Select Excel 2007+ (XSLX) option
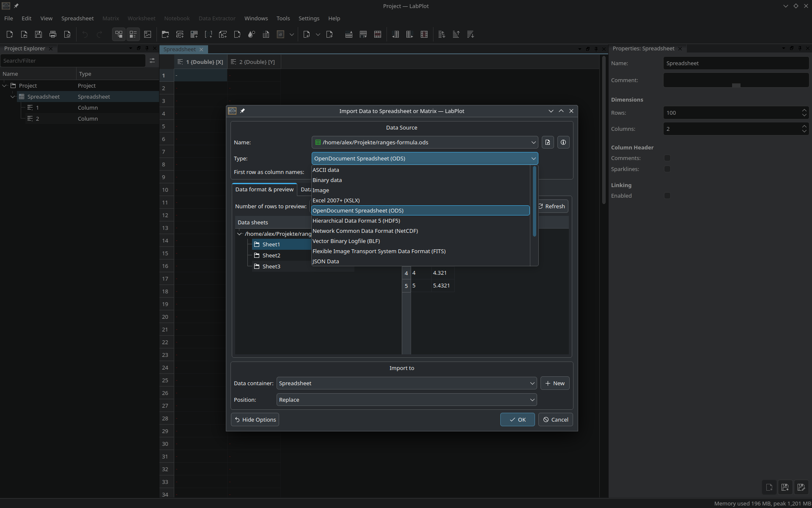812x508 pixels. tap(336, 200)
